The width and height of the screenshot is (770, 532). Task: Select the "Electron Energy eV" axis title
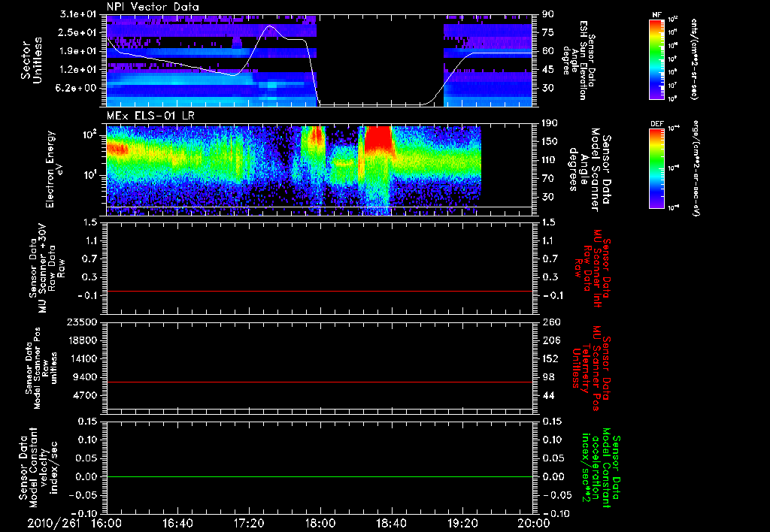coord(56,169)
